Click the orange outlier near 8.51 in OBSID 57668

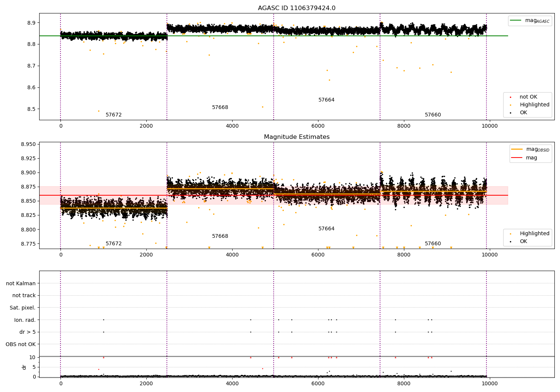pos(262,107)
